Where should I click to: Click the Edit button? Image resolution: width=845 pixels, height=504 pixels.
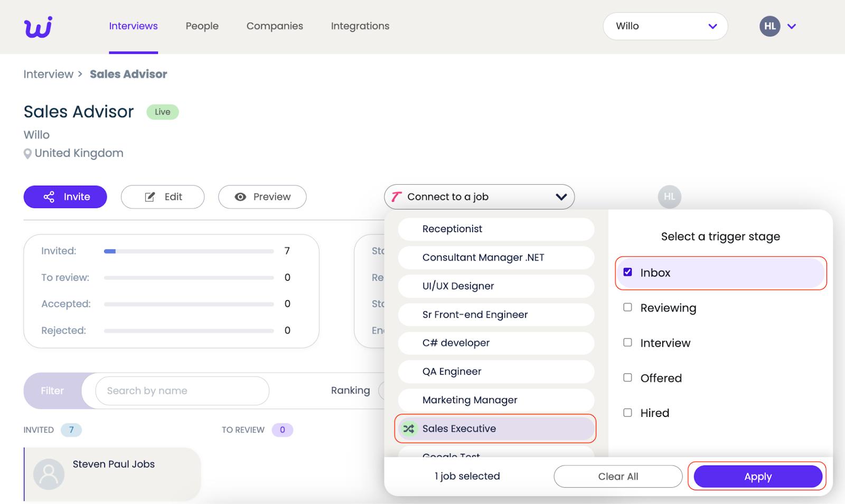tap(163, 197)
